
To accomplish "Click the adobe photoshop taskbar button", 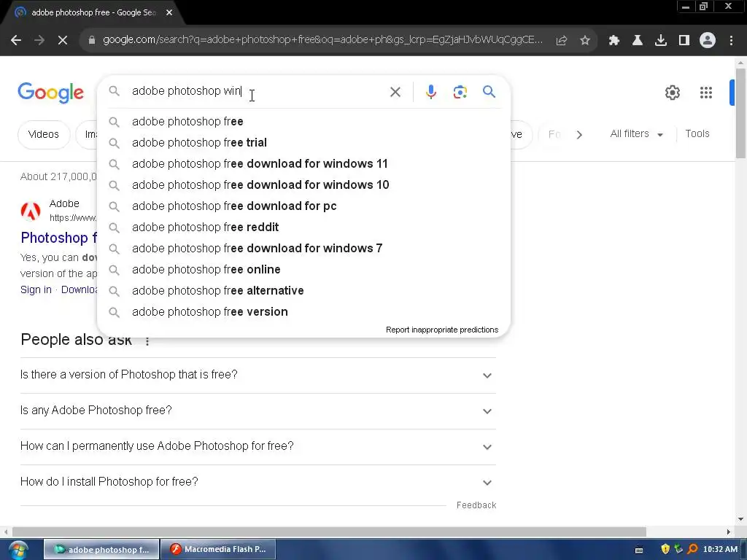I will click(x=101, y=550).
